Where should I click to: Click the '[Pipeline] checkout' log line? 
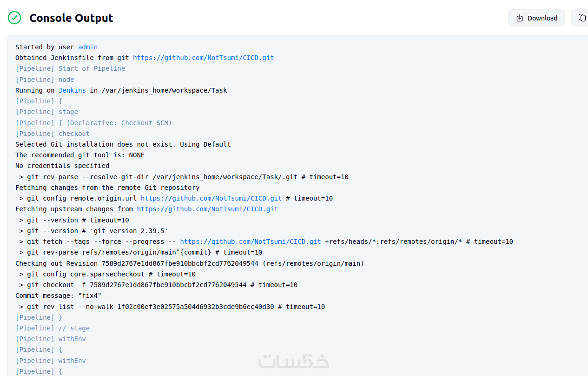53,134
